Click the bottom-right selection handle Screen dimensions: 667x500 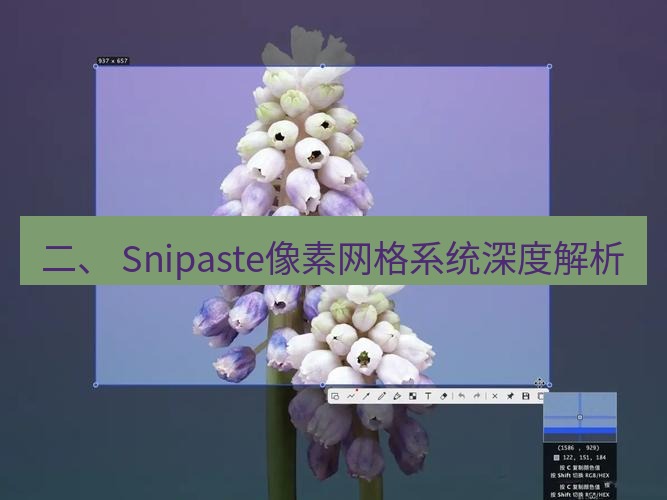tap(549, 385)
